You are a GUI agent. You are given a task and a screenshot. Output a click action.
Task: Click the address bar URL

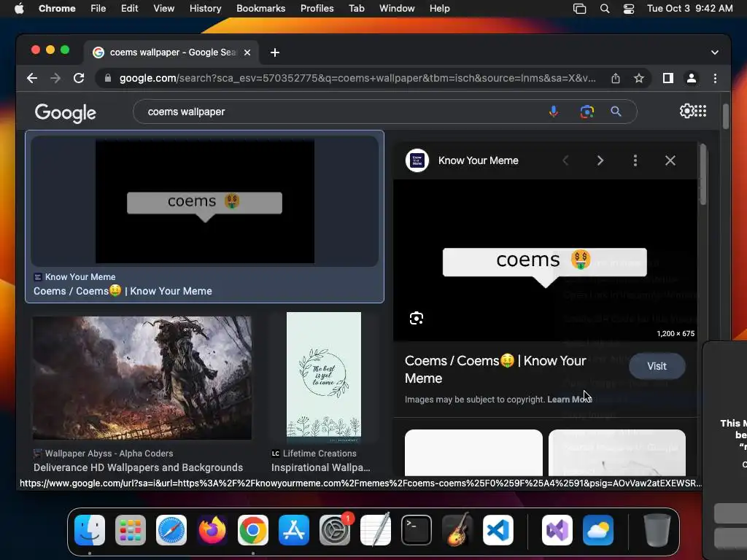tap(357, 78)
